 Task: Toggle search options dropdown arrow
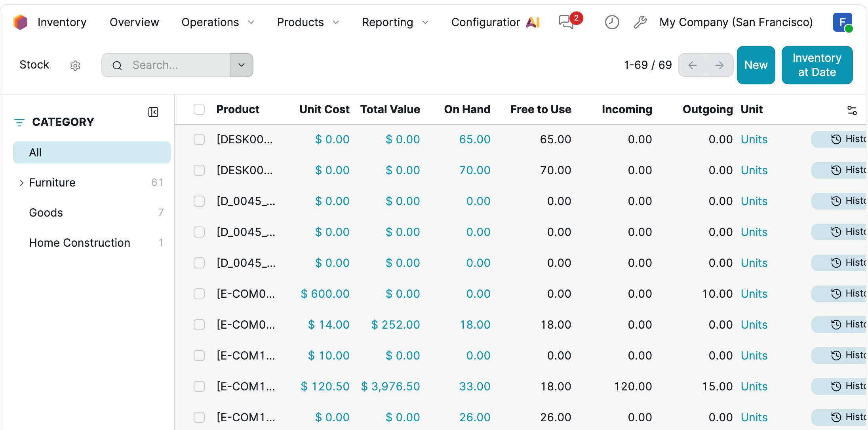click(242, 65)
